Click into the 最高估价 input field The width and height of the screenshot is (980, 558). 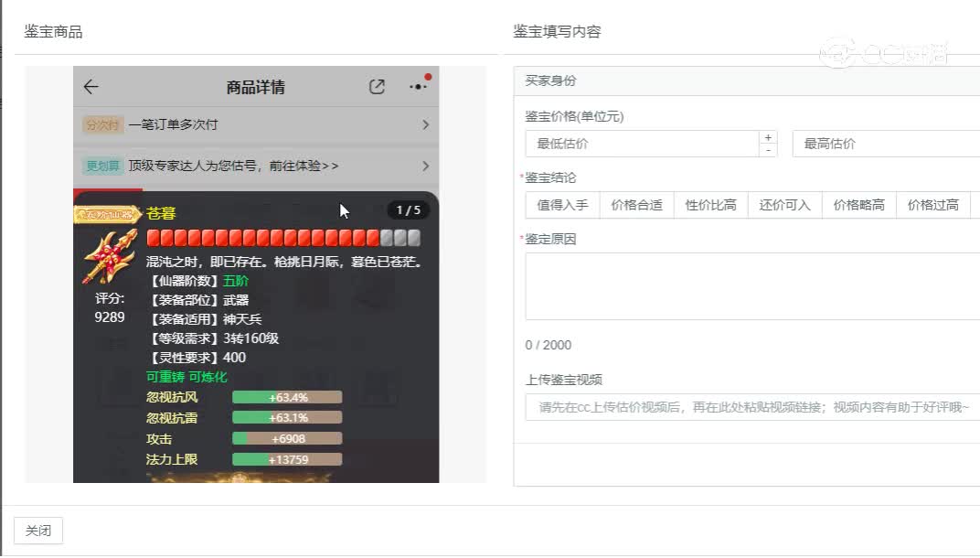click(886, 144)
